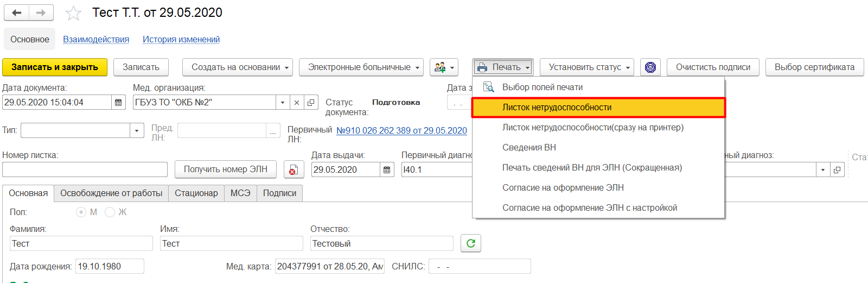Click the forward navigation arrow
The height and width of the screenshot is (283, 868).
pyautogui.click(x=41, y=12)
